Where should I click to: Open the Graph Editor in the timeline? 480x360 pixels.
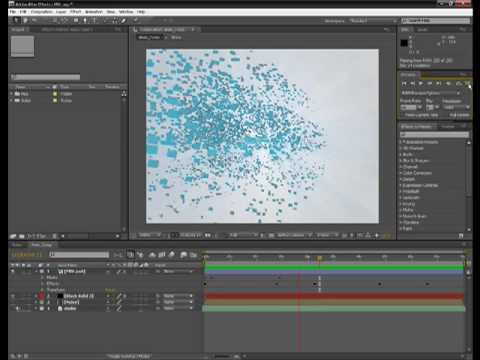tap(193, 255)
